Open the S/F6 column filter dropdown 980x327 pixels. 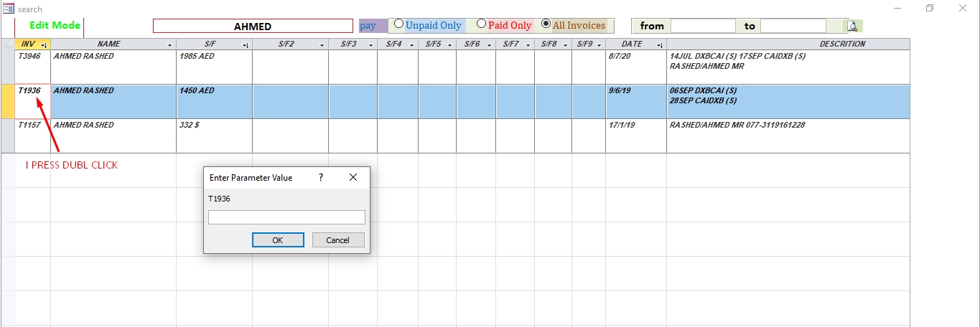(490, 44)
